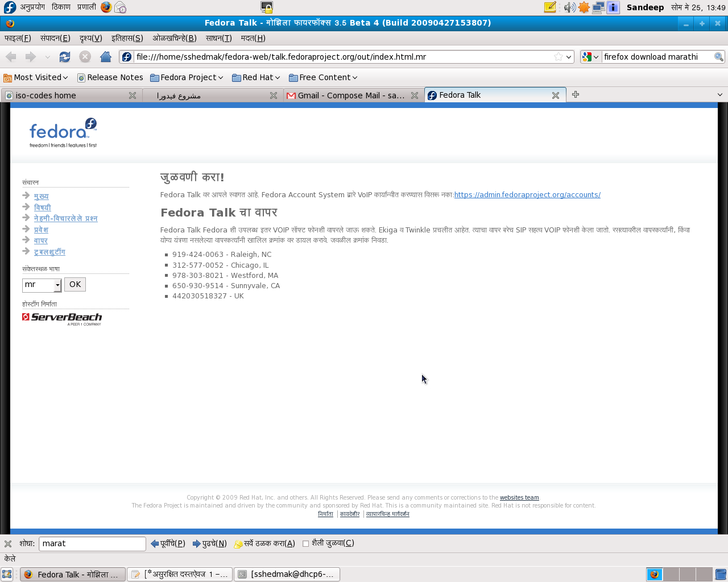This screenshot has width=728, height=582.
Task: Click the मुख्य sidebar link
Action: (x=41, y=196)
